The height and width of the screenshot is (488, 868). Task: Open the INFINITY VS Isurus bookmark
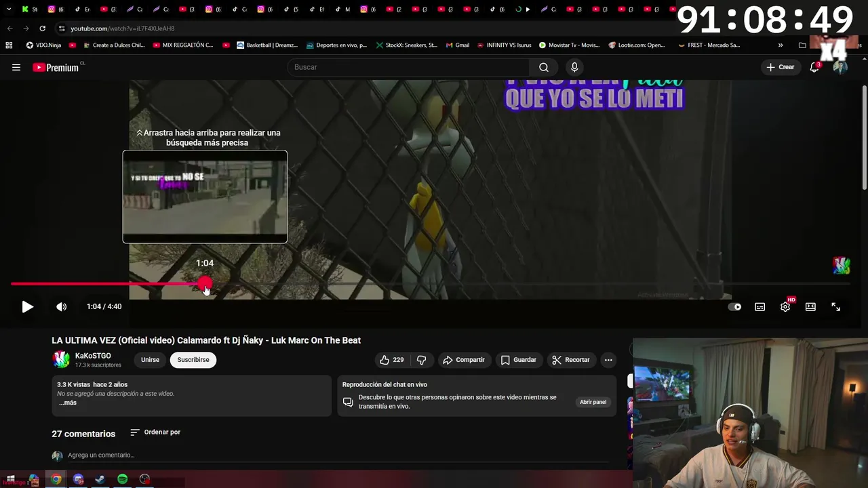coord(504,45)
